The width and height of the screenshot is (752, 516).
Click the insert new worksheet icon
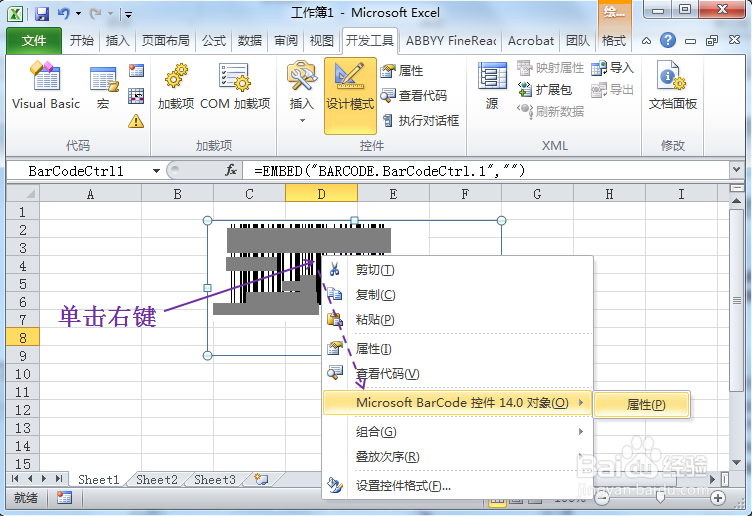[x=261, y=479]
